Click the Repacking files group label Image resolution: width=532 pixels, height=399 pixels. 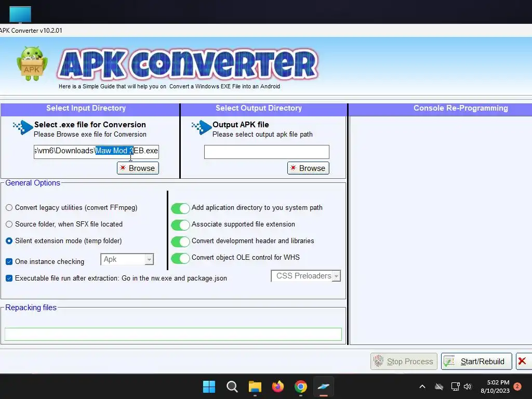[31, 308]
